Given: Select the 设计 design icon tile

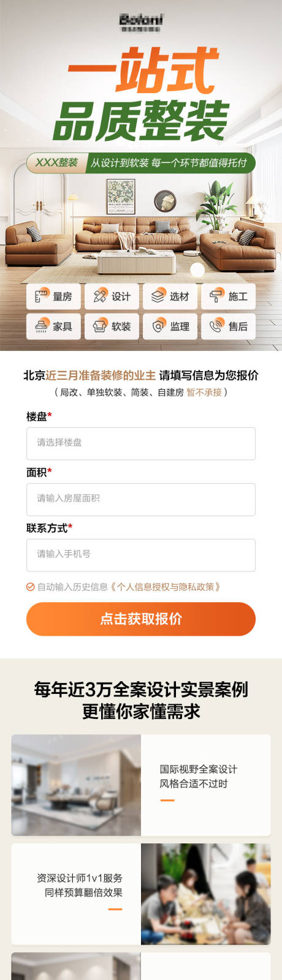Looking at the screenshot, I should point(112,296).
